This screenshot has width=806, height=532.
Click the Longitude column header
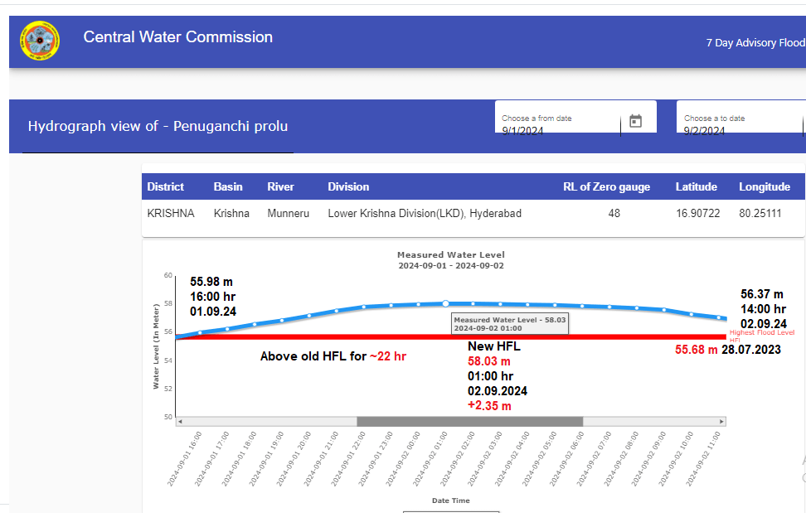point(765,187)
